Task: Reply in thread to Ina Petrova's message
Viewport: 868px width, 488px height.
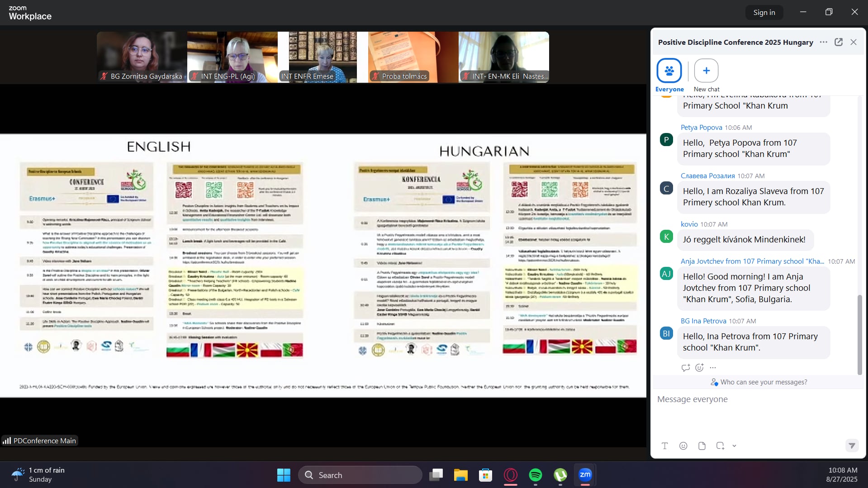Action: coord(686,368)
